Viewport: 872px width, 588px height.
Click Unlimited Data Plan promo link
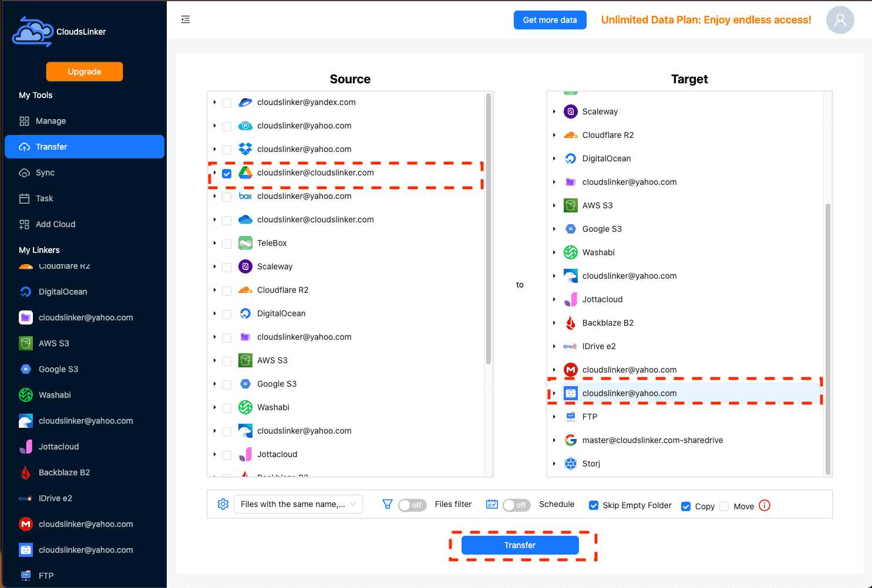[x=706, y=20]
